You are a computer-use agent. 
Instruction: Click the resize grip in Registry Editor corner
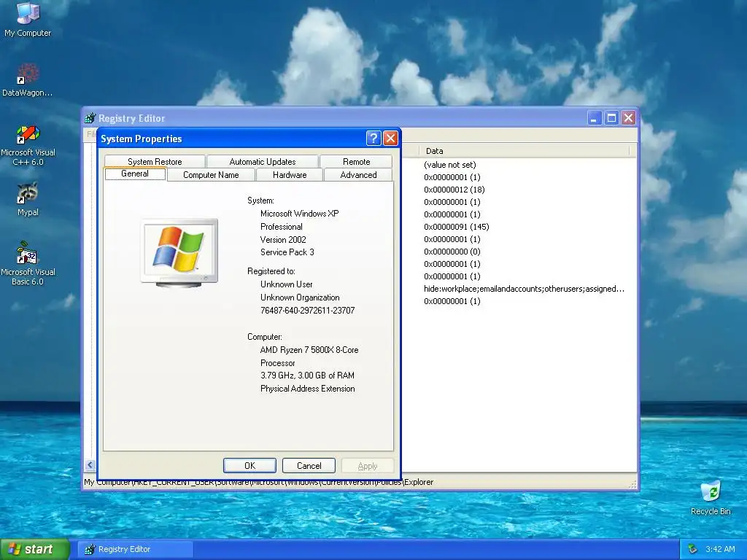[x=632, y=485]
